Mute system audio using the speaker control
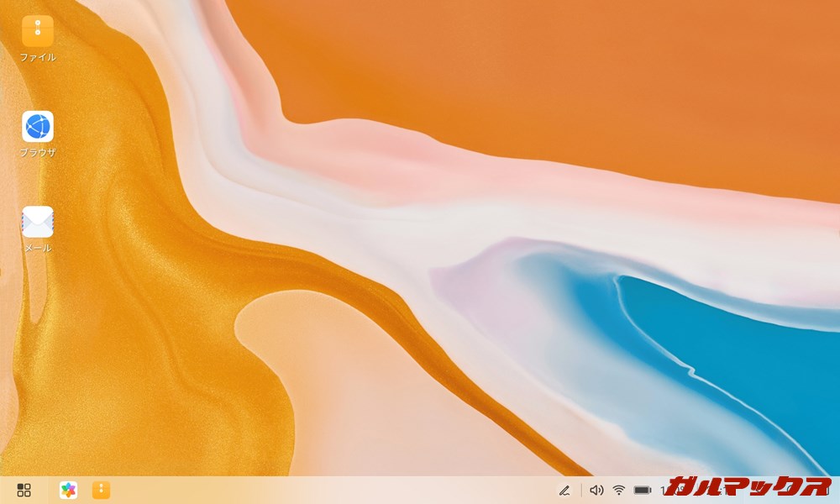The height and width of the screenshot is (504, 840). tap(596, 489)
